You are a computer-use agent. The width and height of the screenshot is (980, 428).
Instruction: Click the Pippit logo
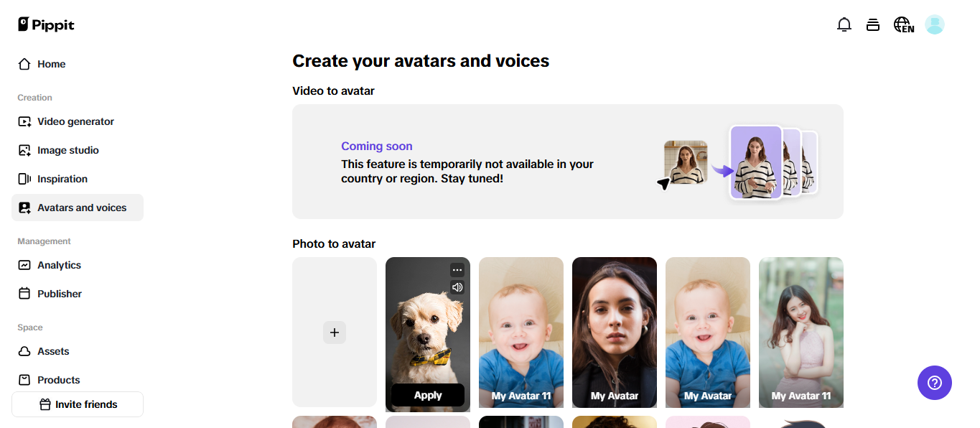46,24
